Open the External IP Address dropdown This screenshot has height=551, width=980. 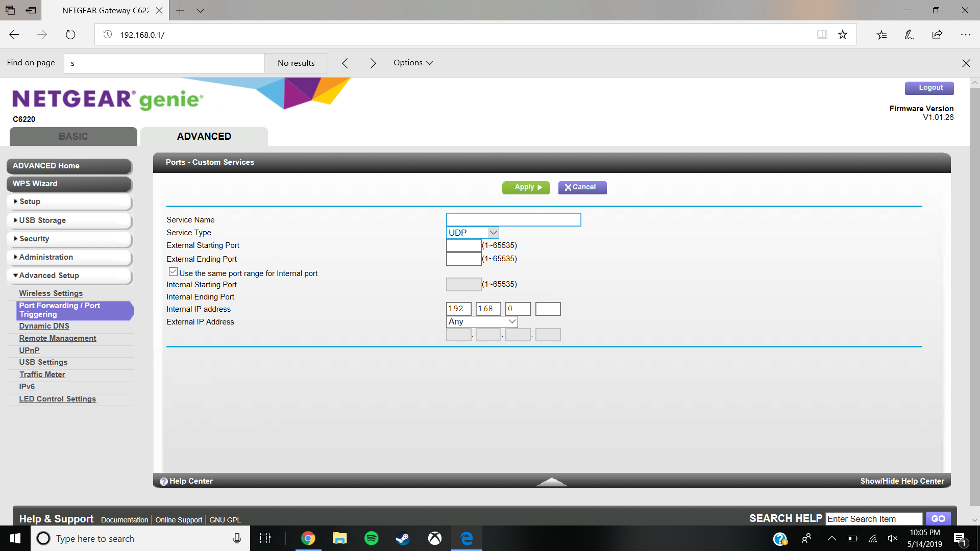(482, 322)
